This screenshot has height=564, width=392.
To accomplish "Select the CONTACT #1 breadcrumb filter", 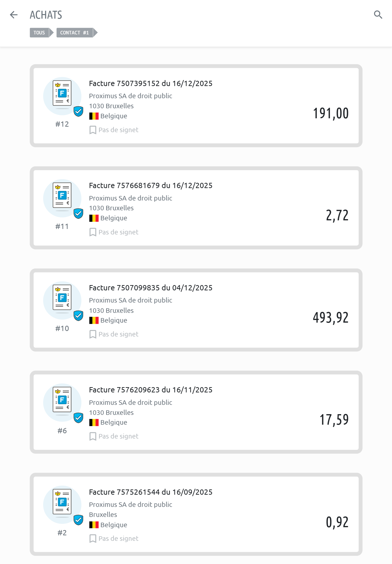I will point(74,33).
